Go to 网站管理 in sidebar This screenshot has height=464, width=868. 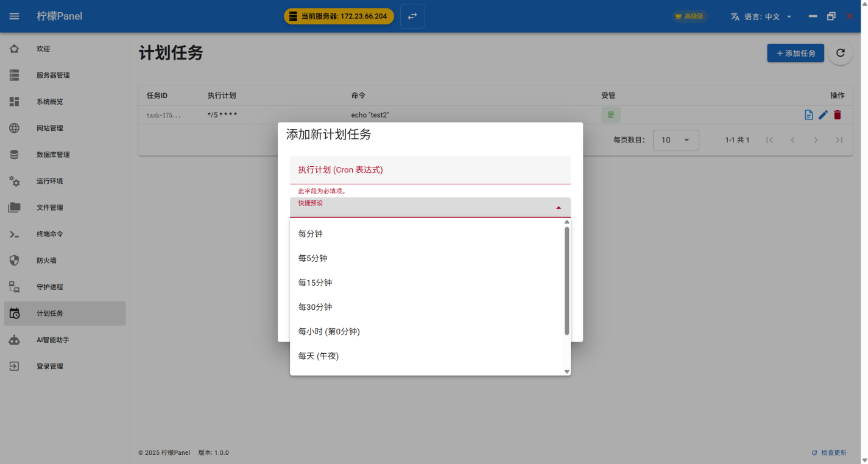pyautogui.click(x=50, y=128)
